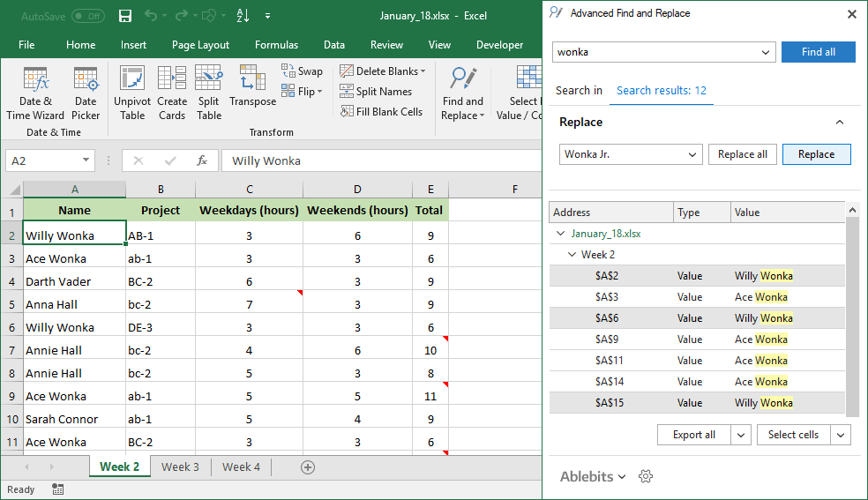Screen dimensions: 868x500
Task: Launch the Unpivot Table tool
Action: pyautogui.click(x=132, y=93)
